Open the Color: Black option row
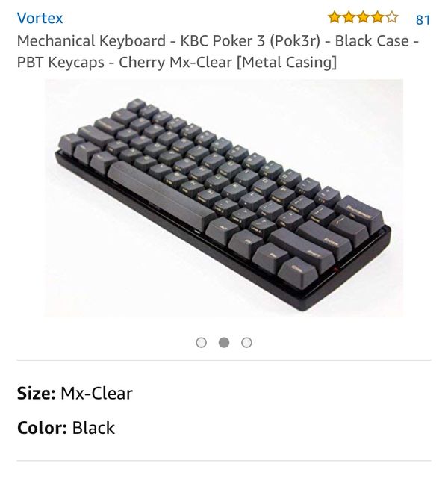Image resolution: width=448 pixels, height=481 pixels. pyautogui.click(x=224, y=428)
